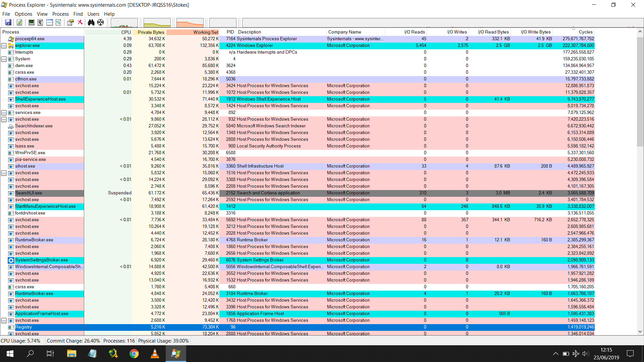
Task: Click Commit Charge in the status bar
Action: [x=73, y=341]
